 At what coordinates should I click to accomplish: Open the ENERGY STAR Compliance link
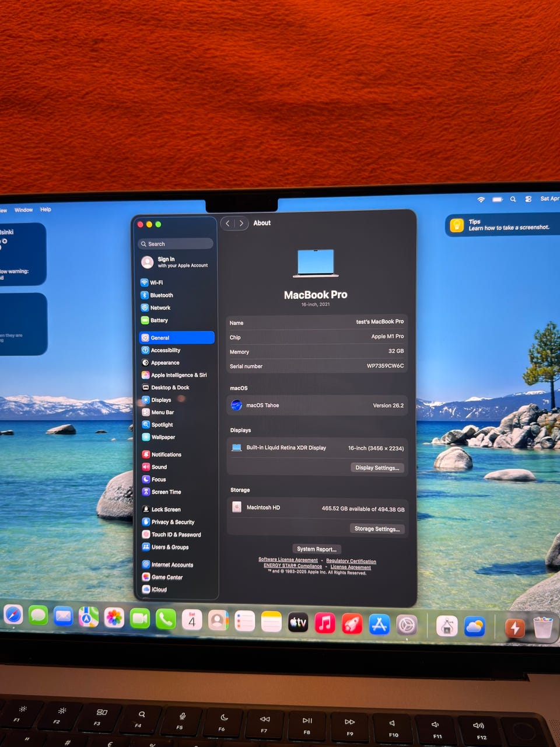point(293,566)
